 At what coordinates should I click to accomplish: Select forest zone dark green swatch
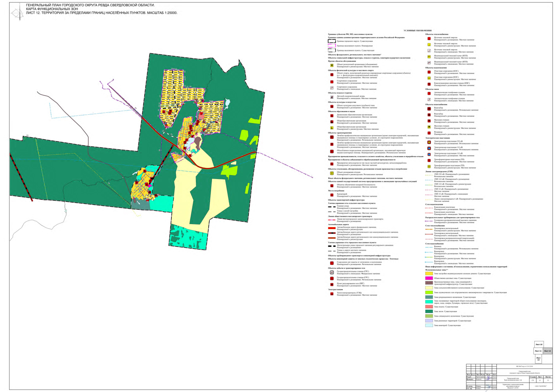(x=429, y=311)
